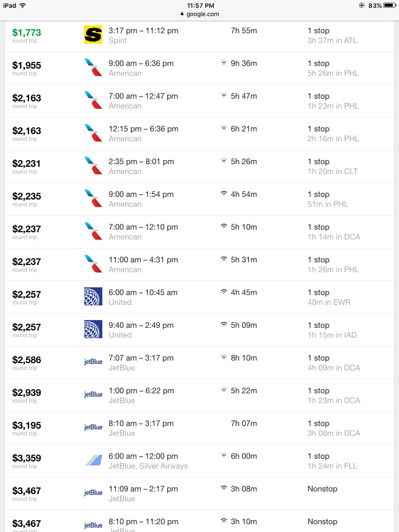Select the 11:00 am–4:31 pm American flight
This screenshot has width=399, height=532.
199,264
